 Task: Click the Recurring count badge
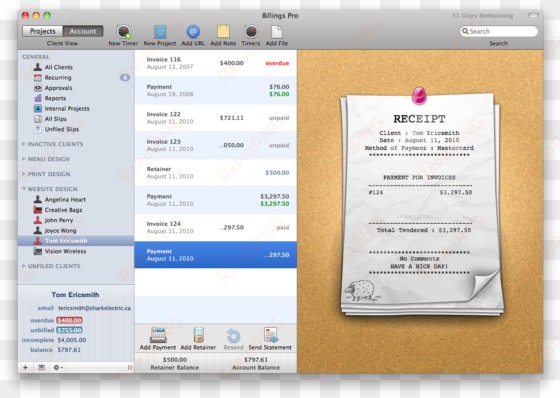tap(125, 78)
